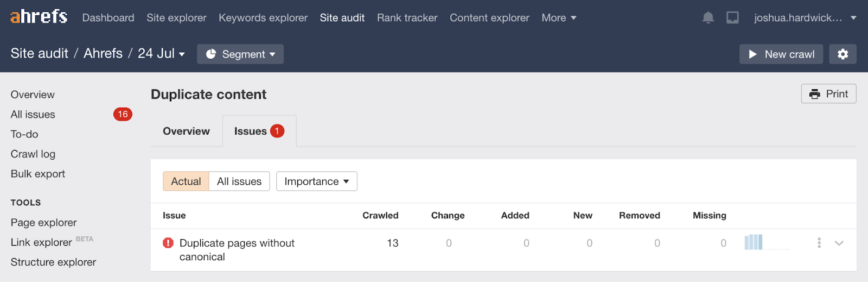Open the inbox tray icon
Screen dimensions: 868x282
coord(732,18)
